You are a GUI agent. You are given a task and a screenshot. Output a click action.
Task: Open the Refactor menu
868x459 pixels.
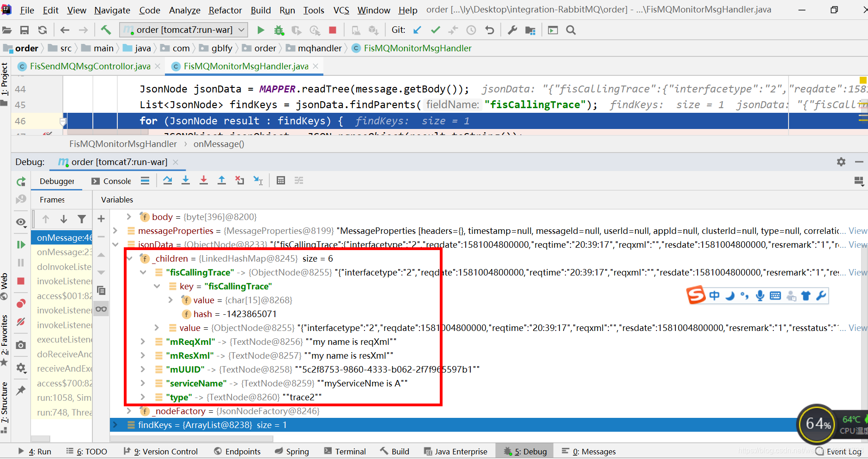[x=225, y=10]
